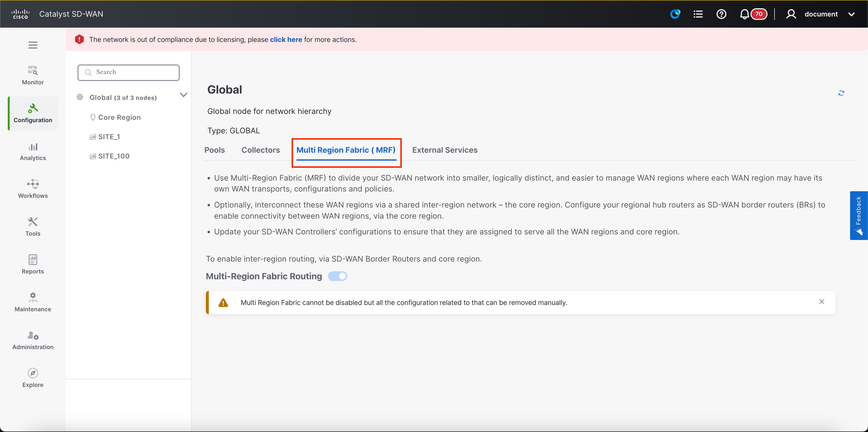Click the user profile icon
Viewport: 868px width, 432px height.
pos(791,14)
